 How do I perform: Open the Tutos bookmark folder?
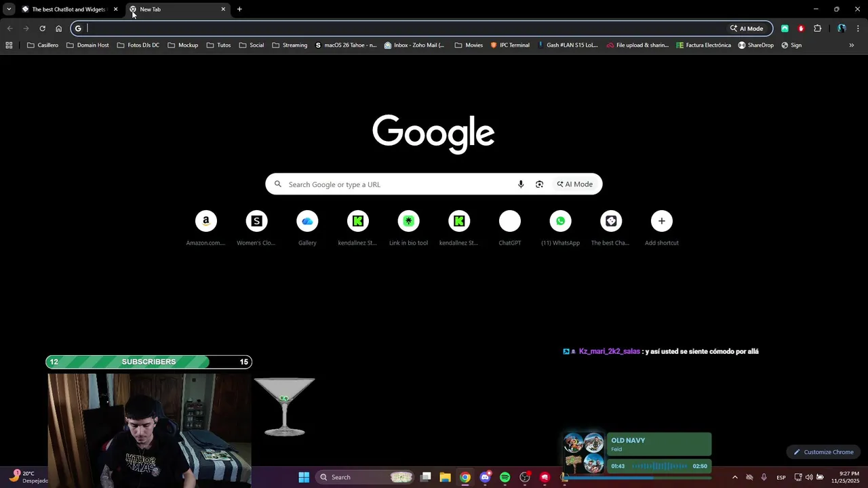(x=219, y=45)
